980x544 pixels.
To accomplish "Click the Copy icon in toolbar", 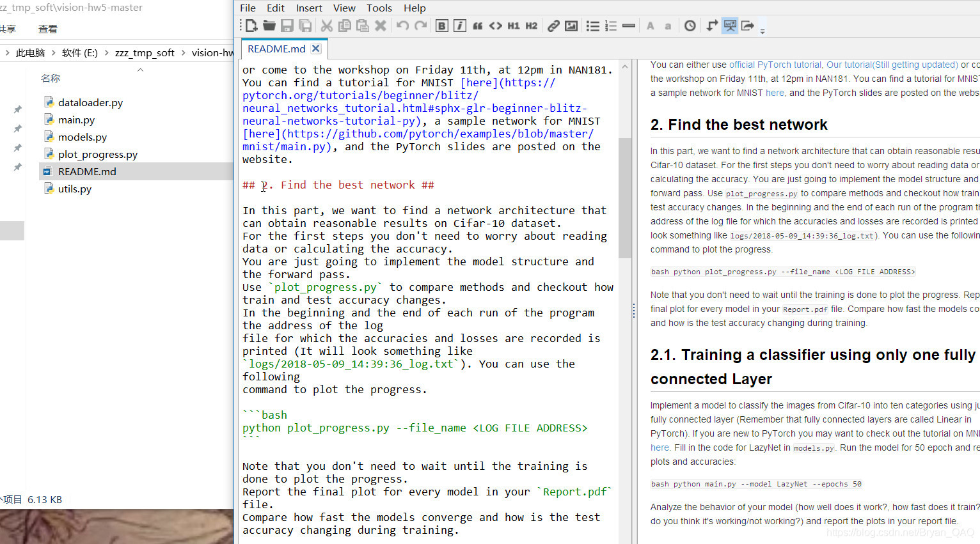I will pos(344,26).
